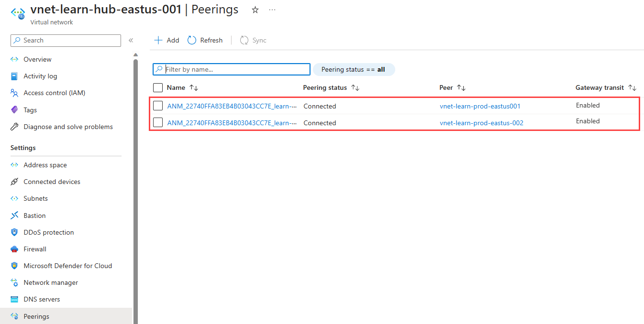Open the Activity log menu item
The image size is (644, 324).
[40, 76]
